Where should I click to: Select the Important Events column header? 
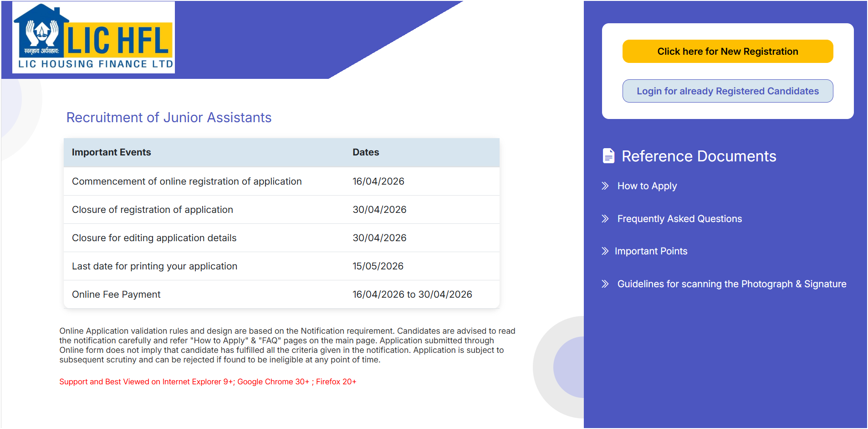click(x=111, y=152)
